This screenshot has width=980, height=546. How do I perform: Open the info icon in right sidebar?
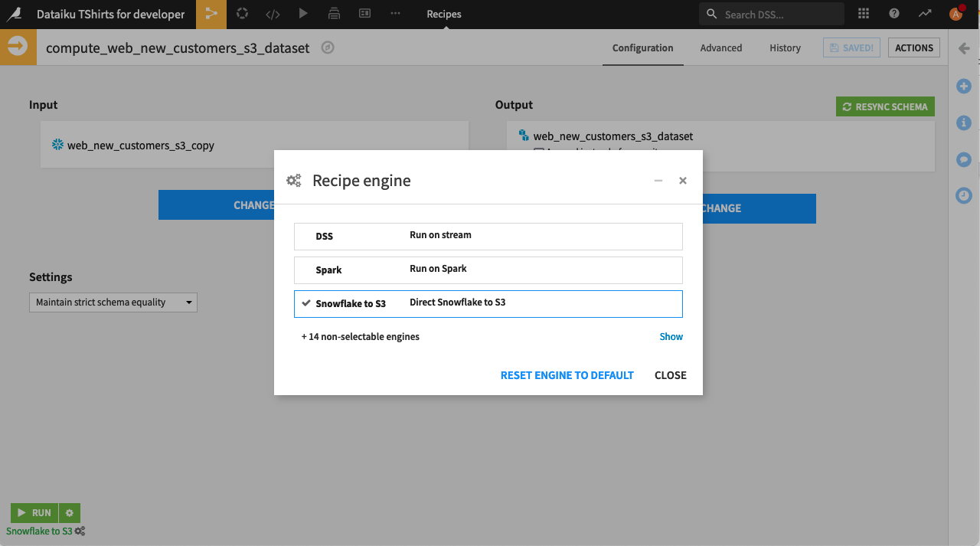pos(963,123)
